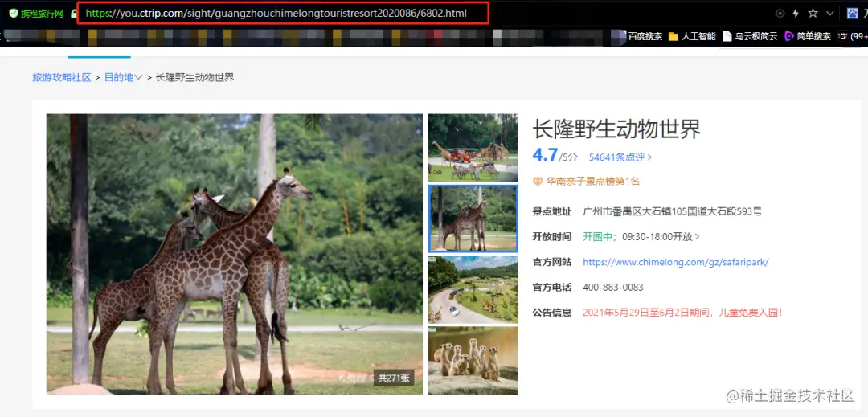Click the padlock icon beside the URL
The width and height of the screenshot is (868, 417).
(x=74, y=14)
